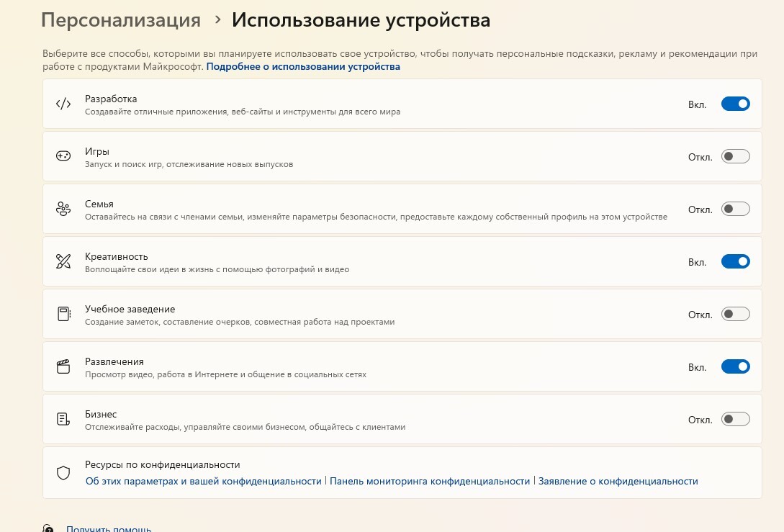
Task: Enable the Игры toggle
Action: click(x=735, y=156)
